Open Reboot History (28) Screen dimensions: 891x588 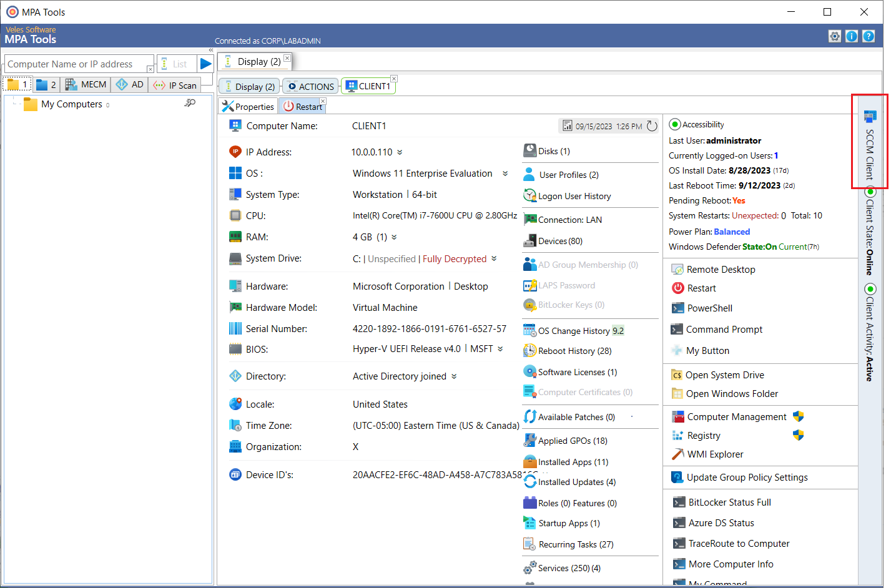click(567, 351)
